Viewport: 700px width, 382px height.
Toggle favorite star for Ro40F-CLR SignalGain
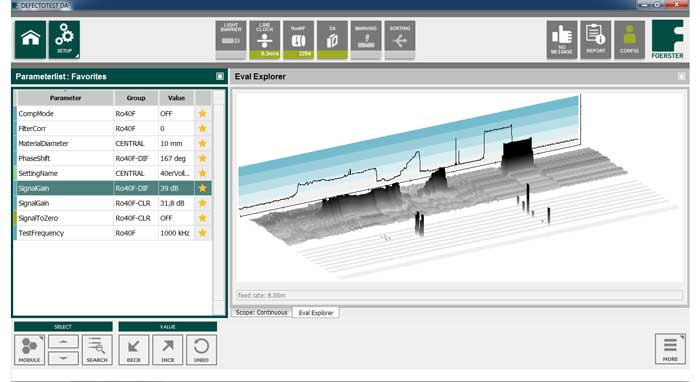tap(203, 203)
